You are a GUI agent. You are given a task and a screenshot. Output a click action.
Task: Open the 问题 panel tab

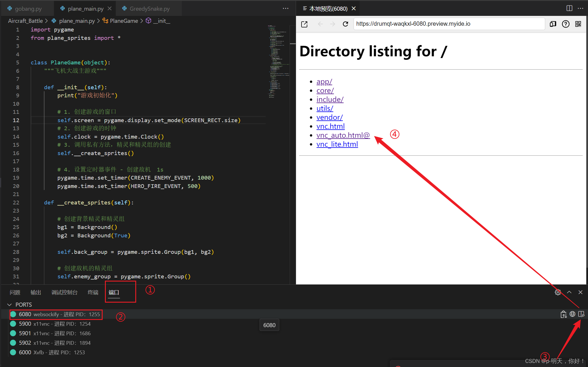(15, 293)
